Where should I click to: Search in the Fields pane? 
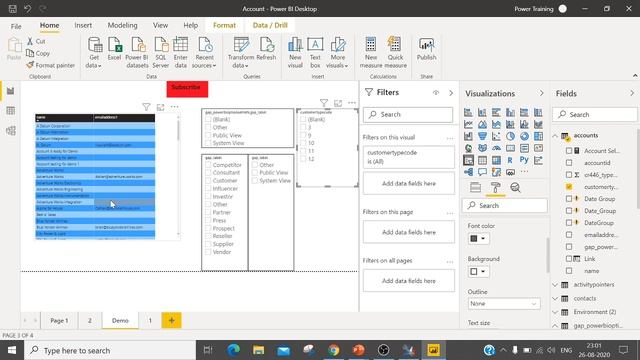click(595, 115)
